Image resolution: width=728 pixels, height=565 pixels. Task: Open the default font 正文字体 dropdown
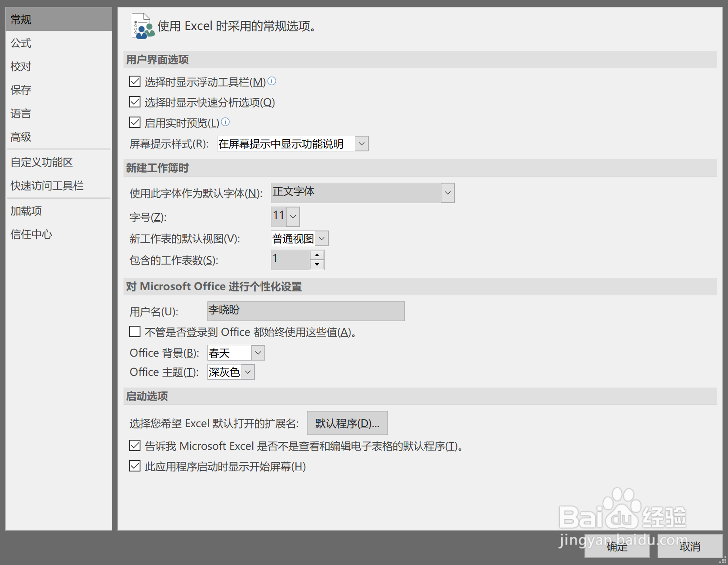coord(447,193)
